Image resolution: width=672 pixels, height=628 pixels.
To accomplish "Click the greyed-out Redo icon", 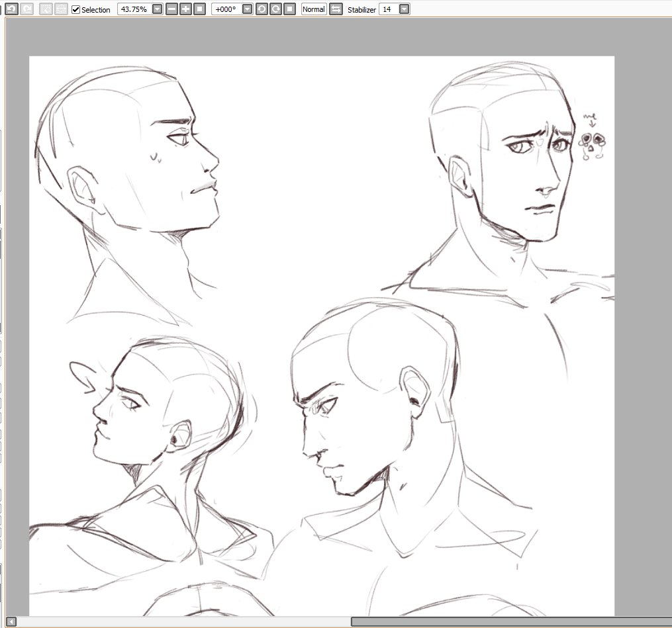I will point(27,9).
